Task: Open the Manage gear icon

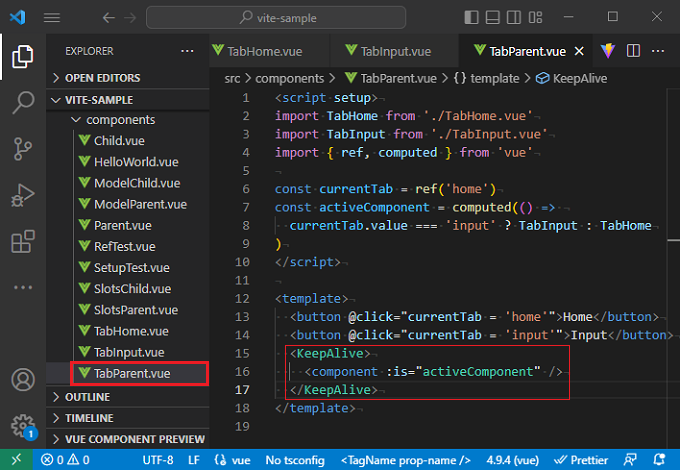Action: (x=23, y=426)
